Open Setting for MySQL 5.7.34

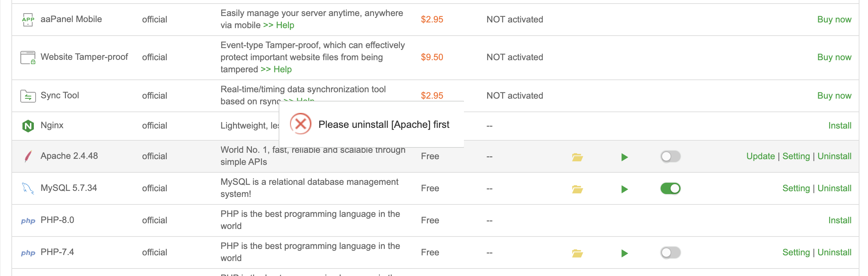pos(796,188)
